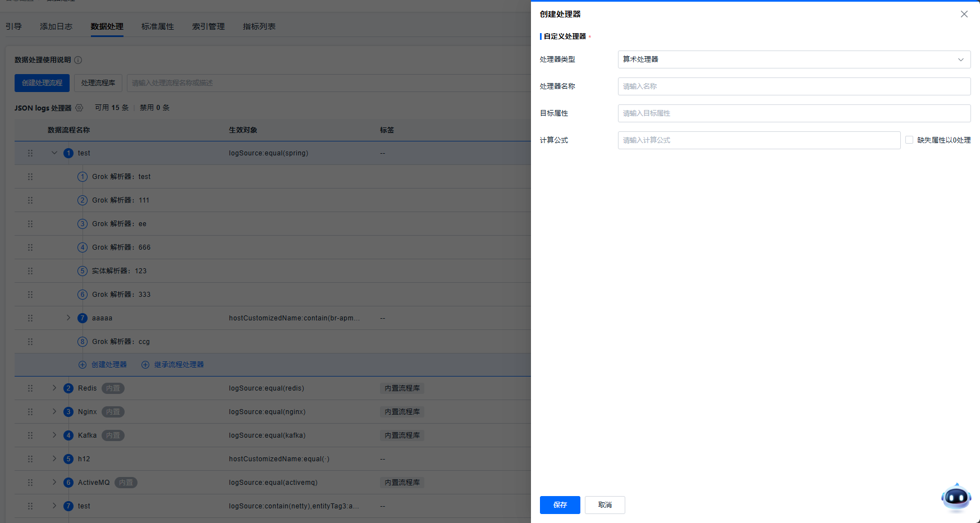Click drag handle of the Nginx row
Screen dimensions: 980x523
(x=30, y=412)
